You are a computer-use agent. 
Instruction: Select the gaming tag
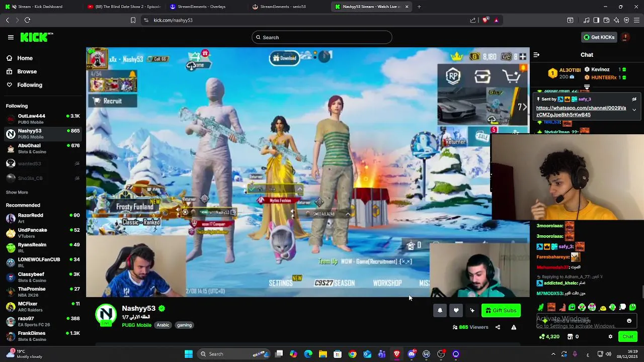pyautogui.click(x=184, y=325)
